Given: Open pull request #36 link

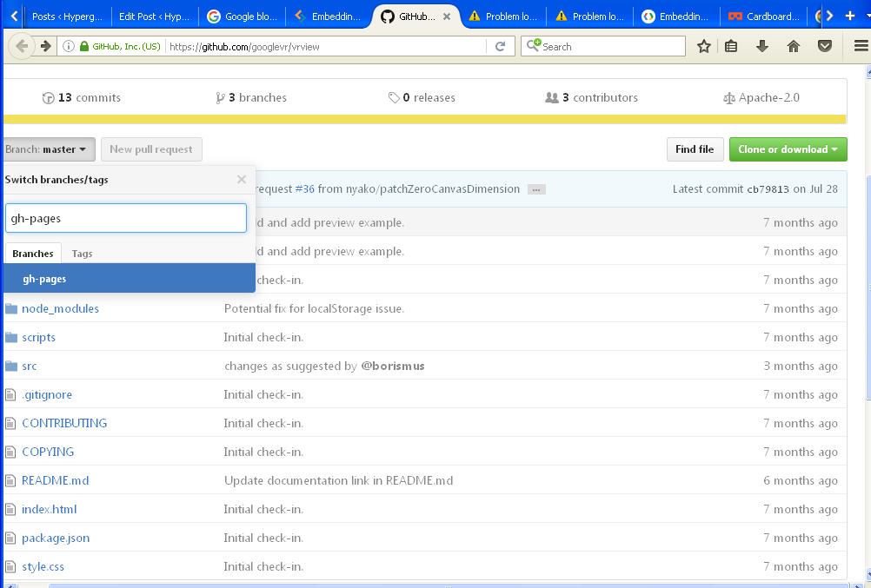Looking at the screenshot, I should pos(304,189).
